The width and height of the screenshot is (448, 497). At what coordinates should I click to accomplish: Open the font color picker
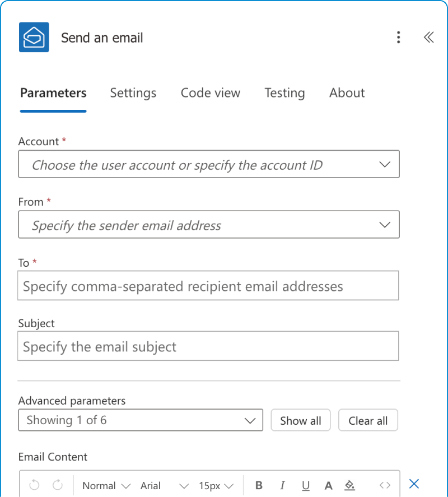click(x=329, y=485)
